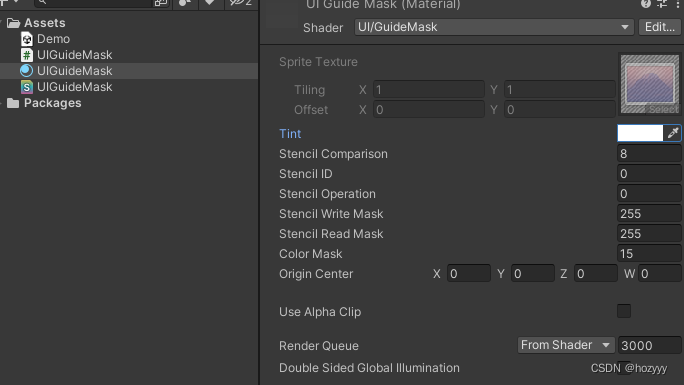Image resolution: width=684 pixels, height=385 pixels.
Task: Open the material preset selector icon
Action: [662, 4]
